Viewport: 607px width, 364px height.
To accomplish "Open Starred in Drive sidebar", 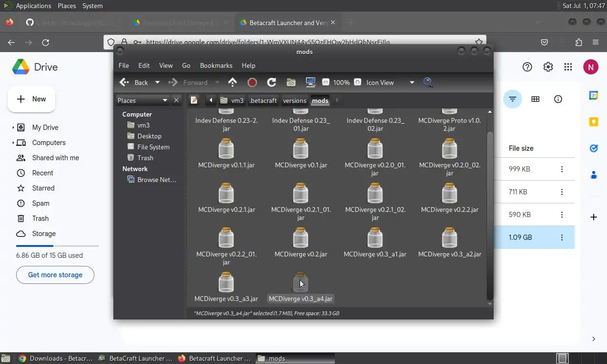I will point(43,188).
